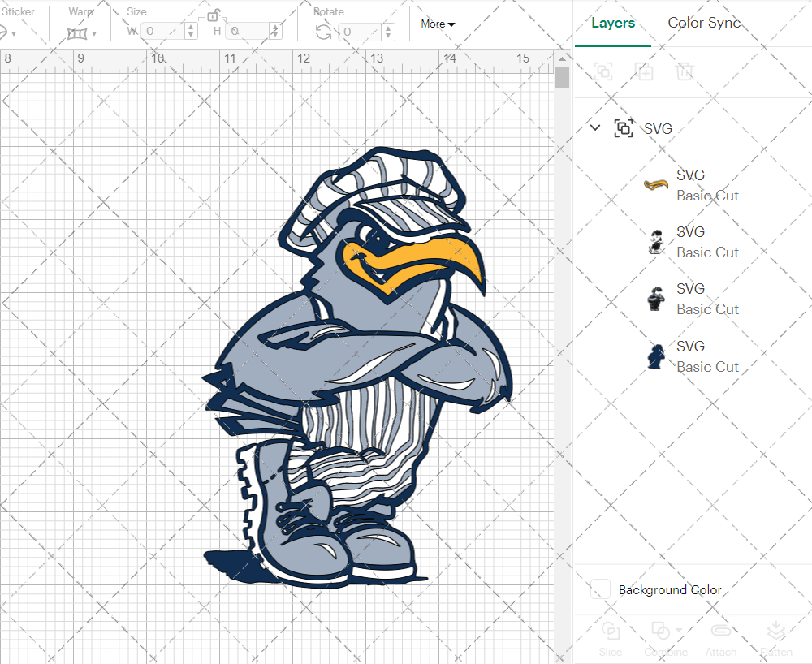Select the SVG group icon in Layers

click(624, 127)
